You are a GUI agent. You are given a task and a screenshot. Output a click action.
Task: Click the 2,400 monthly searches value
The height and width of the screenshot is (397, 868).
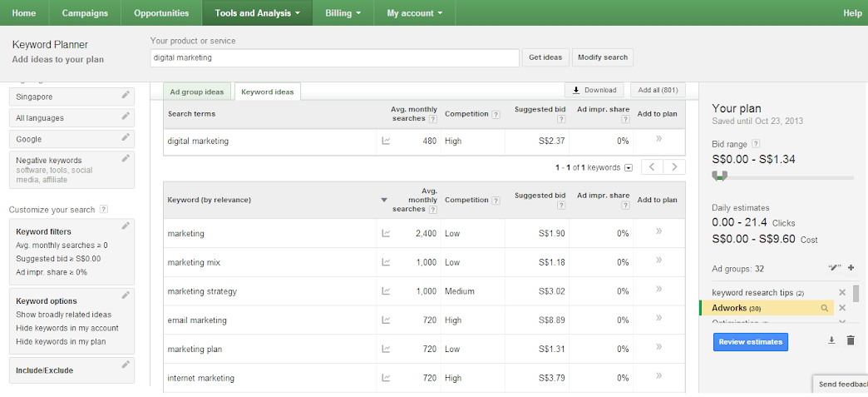click(x=426, y=233)
